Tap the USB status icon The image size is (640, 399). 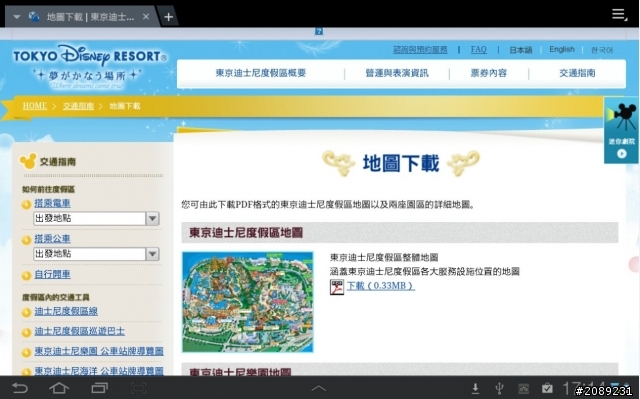(x=499, y=389)
